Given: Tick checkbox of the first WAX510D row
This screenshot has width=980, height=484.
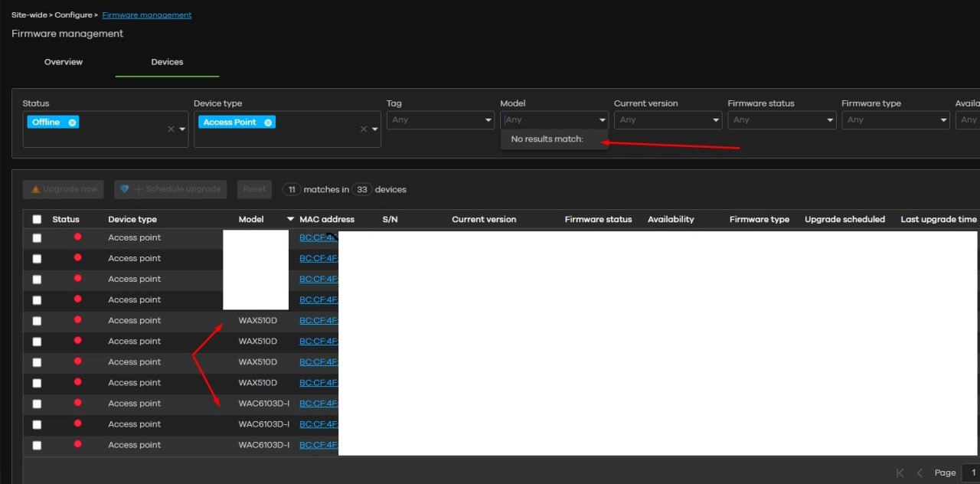Looking at the screenshot, I should (37, 321).
